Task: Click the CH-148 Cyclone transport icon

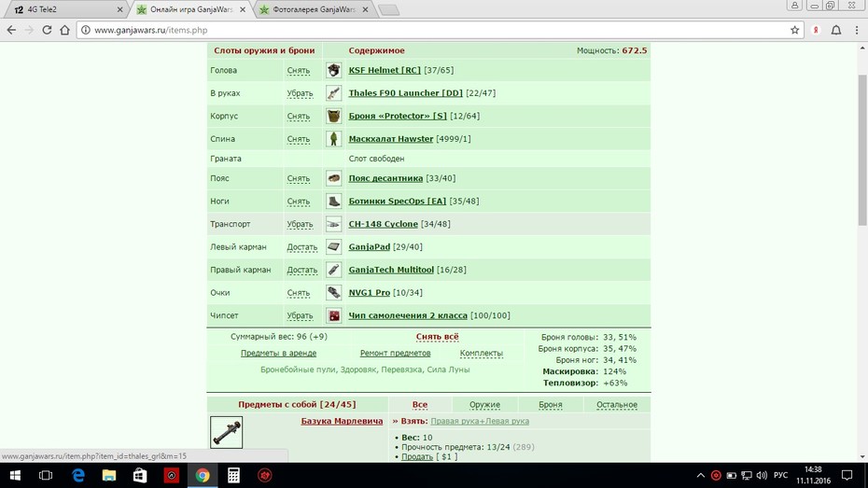Action: tap(333, 224)
